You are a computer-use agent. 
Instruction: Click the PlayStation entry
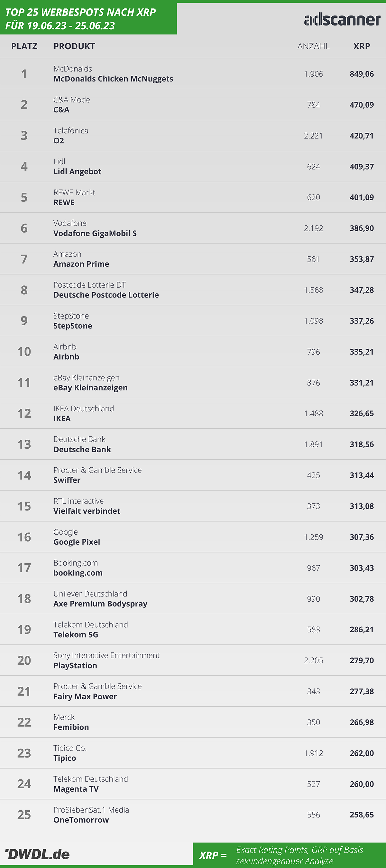click(75, 665)
